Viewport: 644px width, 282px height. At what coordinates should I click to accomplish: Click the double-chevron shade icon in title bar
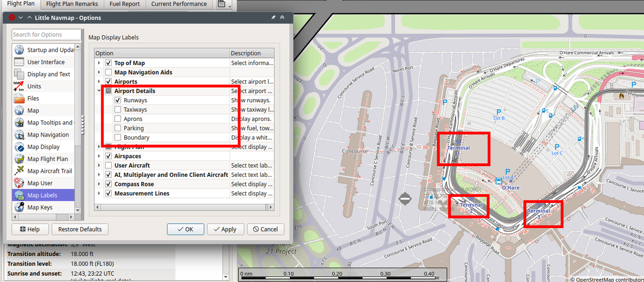tap(282, 17)
